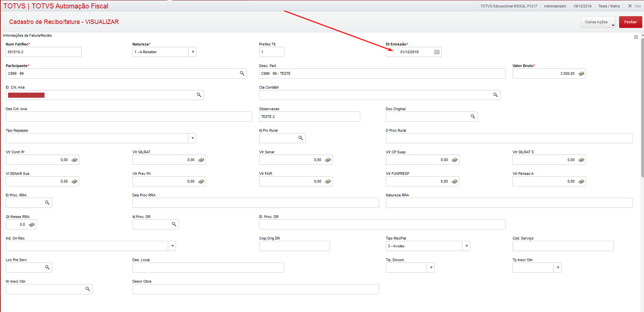Screen dimensions: 644x312
Task: Click the Id Prc Rural search icon
Action: coord(301,138)
